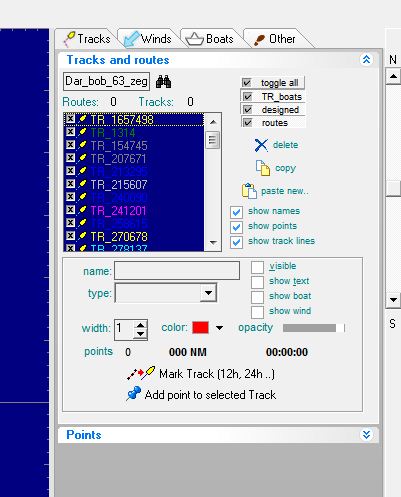Click Mark Track (12h, 24h ..) label
Viewport: 401px width, 497px height.
pyautogui.click(x=217, y=374)
